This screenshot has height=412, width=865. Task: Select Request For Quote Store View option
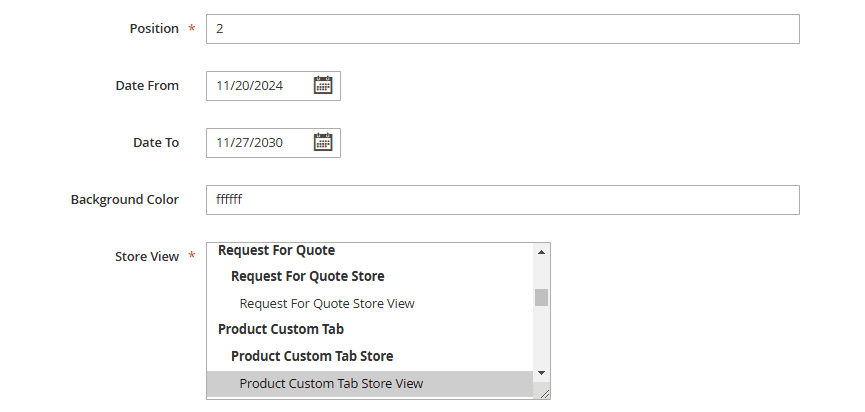[x=327, y=303]
